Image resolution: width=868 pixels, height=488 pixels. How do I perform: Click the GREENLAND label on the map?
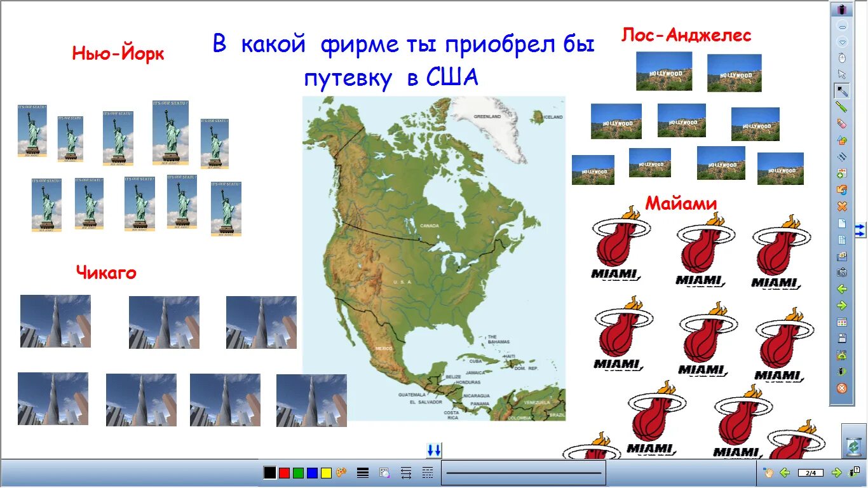tap(487, 117)
